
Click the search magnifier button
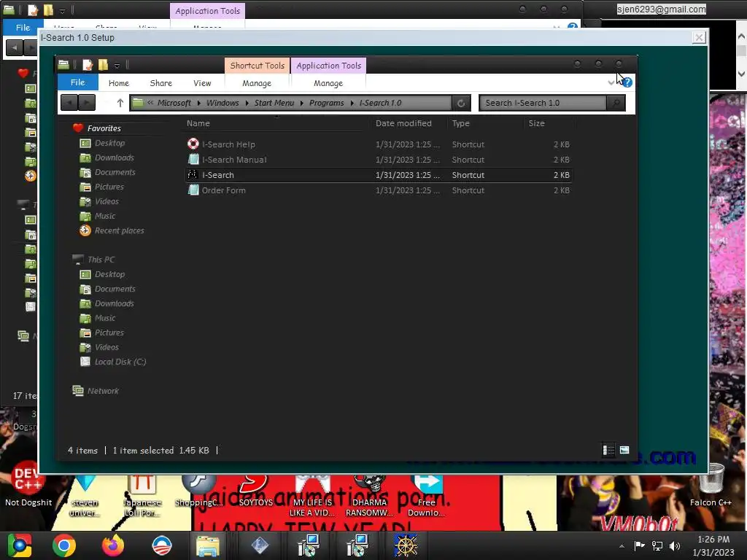tap(616, 103)
